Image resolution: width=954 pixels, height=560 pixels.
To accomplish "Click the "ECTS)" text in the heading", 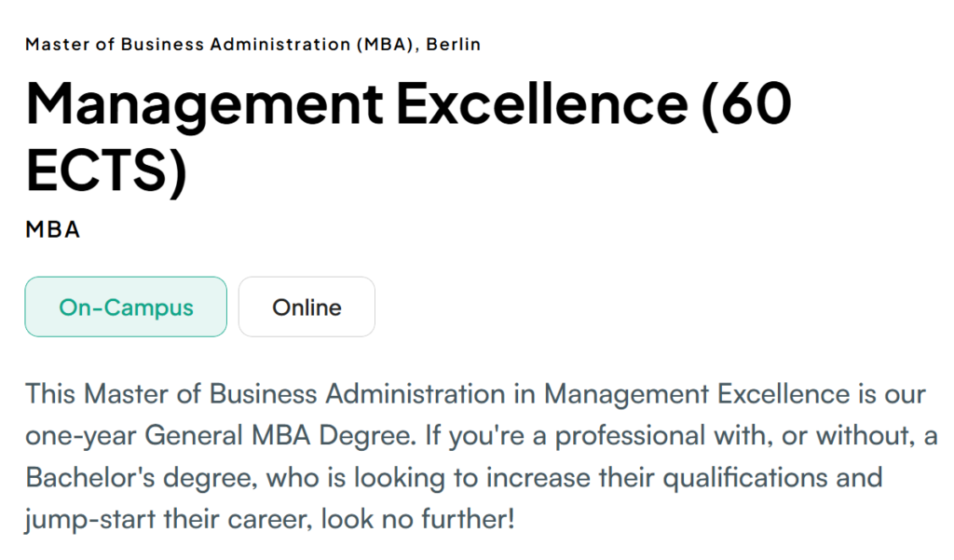I will [106, 171].
